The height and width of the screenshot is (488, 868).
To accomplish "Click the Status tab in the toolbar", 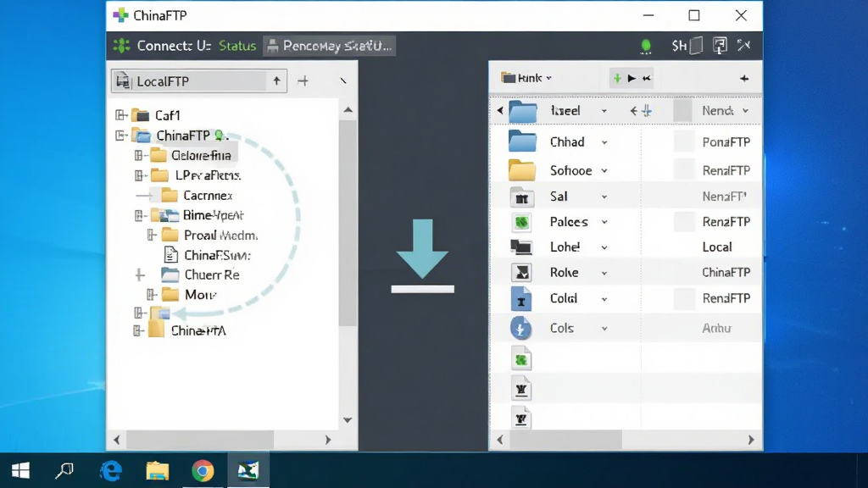I will click(x=237, y=46).
